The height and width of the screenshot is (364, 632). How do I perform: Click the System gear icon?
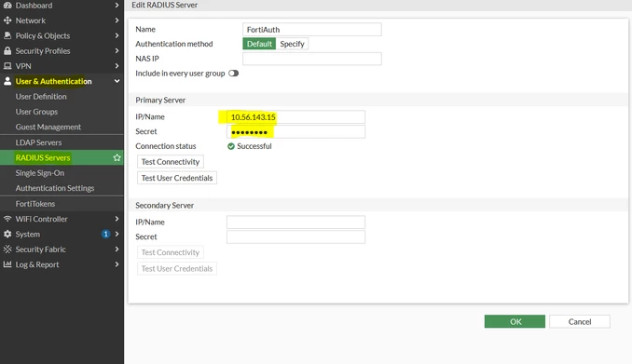(7, 234)
